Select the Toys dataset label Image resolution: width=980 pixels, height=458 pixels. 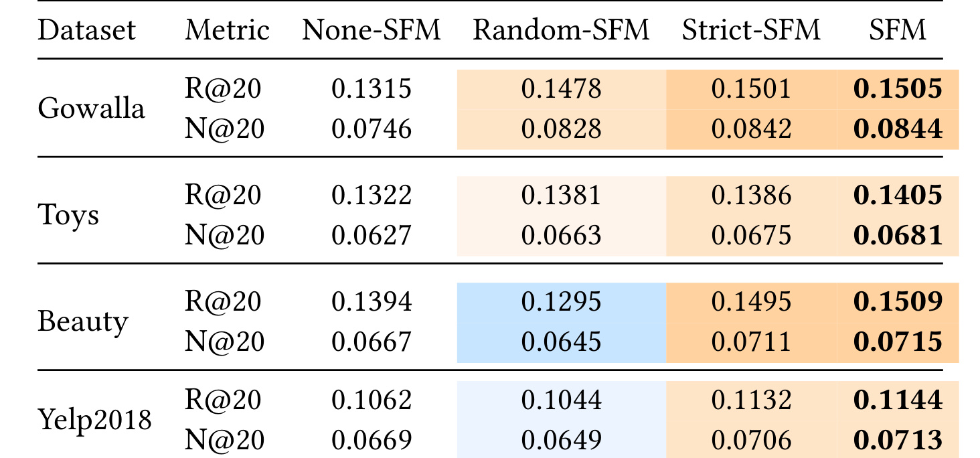coord(68,215)
